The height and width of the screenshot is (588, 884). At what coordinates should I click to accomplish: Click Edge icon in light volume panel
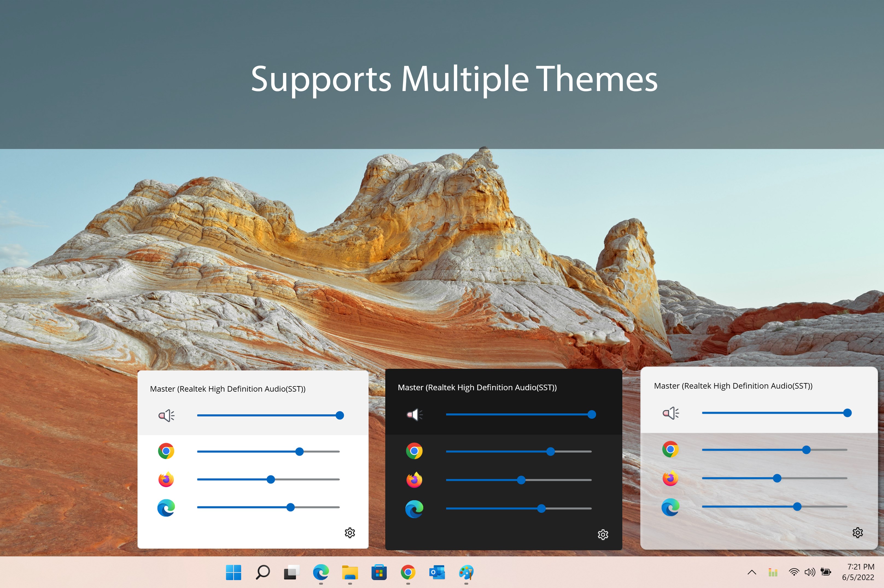click(166, 508)
